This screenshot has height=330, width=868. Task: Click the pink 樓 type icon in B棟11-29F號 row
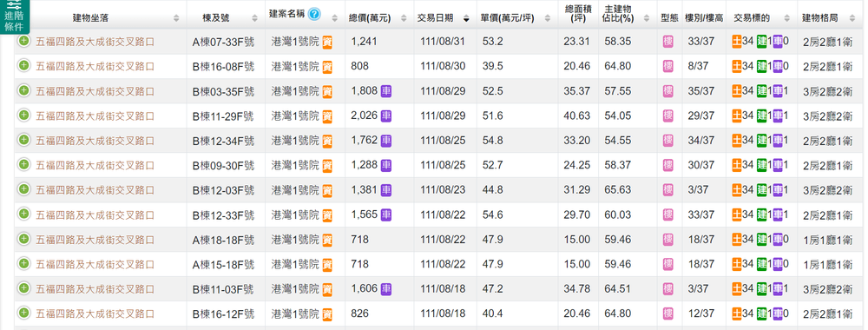pyautogui.click(x=668, y=115)
